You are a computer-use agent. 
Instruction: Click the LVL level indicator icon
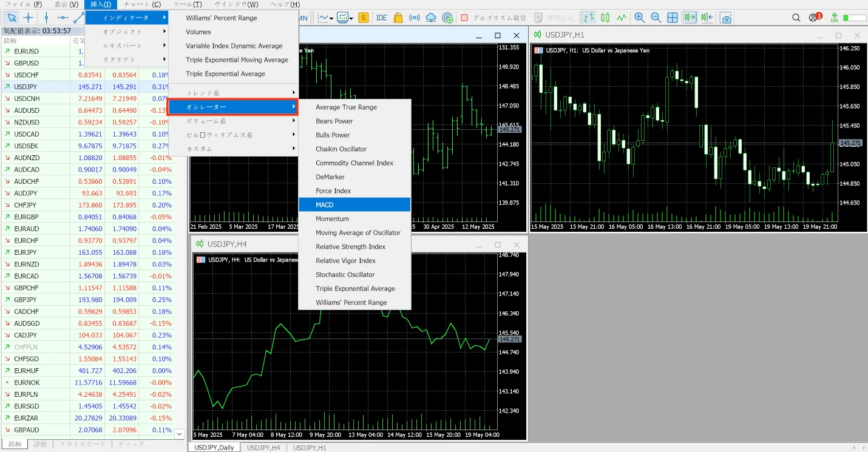click(835, 18)
